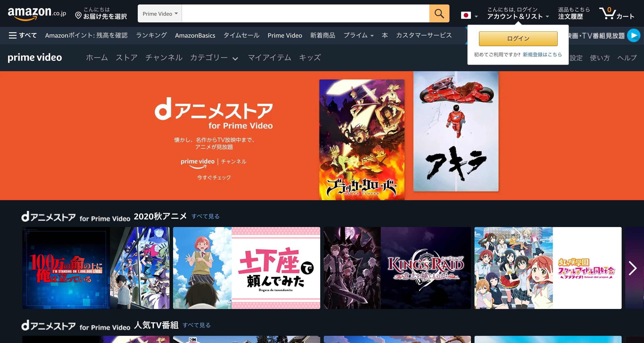
Task: Open the Prime Video search category dropdown
Action: tap(160, 13)
